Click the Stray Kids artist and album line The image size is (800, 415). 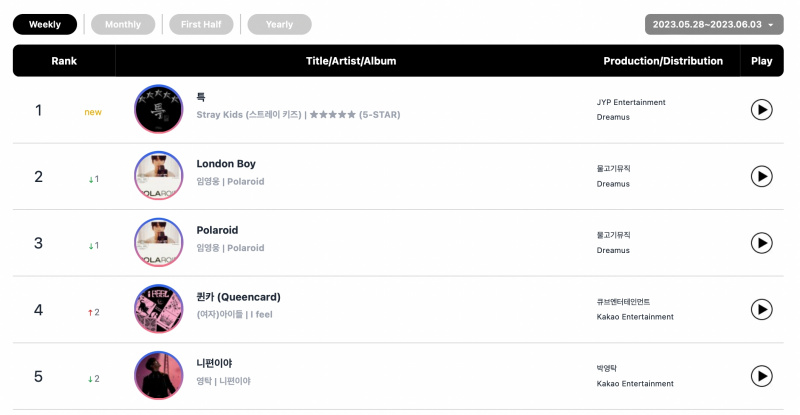click(298, 115)
